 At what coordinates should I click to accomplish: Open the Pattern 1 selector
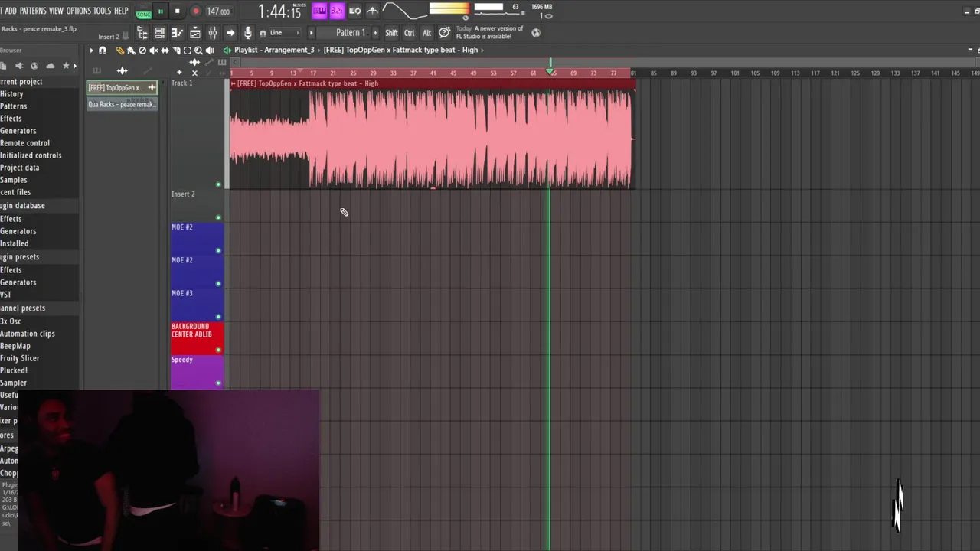click(x=343, y=33)
